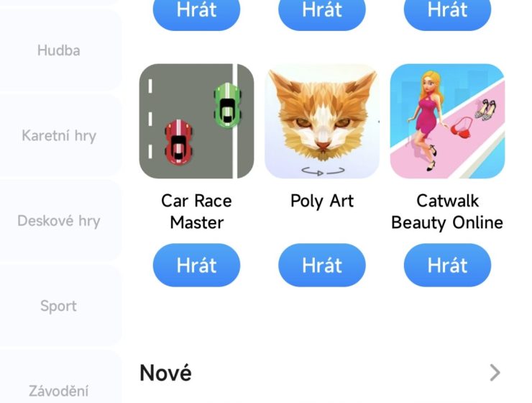Select the Deskové hry category
The height and width of the screenshot is (403, 532).
(59, 221)
